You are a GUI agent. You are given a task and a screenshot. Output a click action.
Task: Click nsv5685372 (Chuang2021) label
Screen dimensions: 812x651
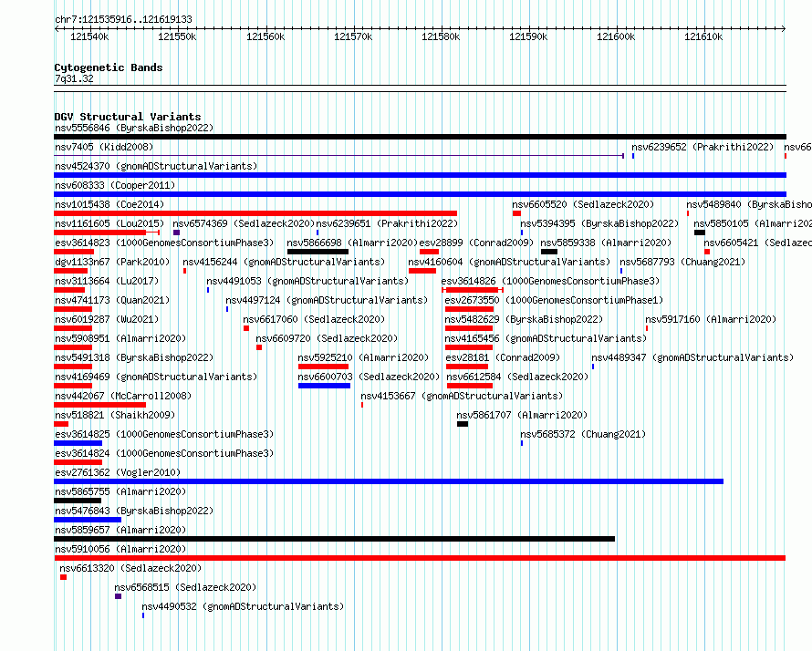[x=583, y=434]
